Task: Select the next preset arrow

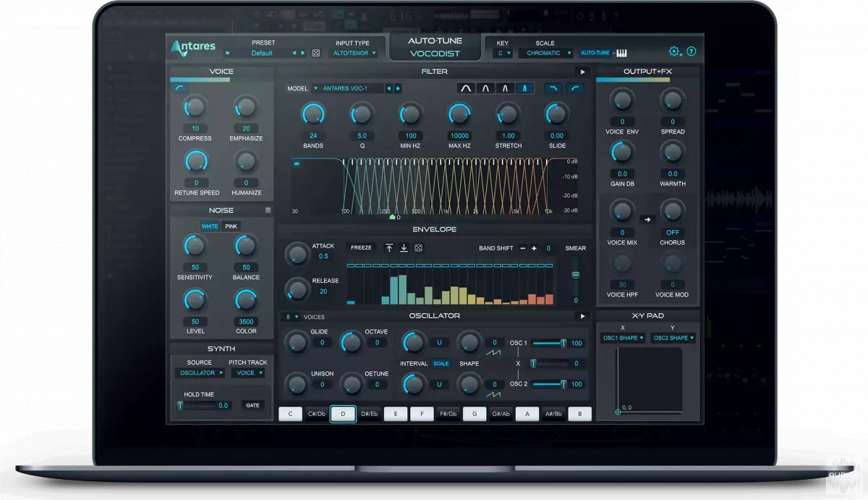Action: 303,53
